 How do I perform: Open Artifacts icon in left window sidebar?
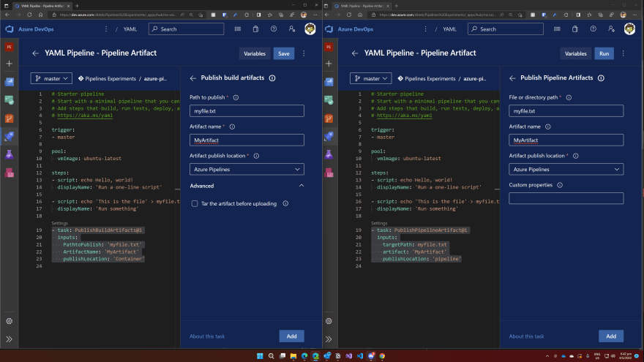point(9,173)
